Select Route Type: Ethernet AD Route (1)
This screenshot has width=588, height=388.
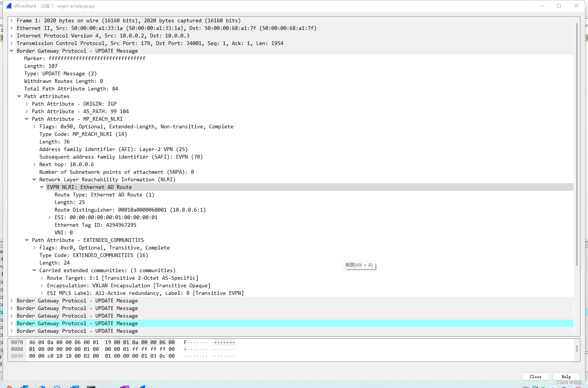click(291, 195)
